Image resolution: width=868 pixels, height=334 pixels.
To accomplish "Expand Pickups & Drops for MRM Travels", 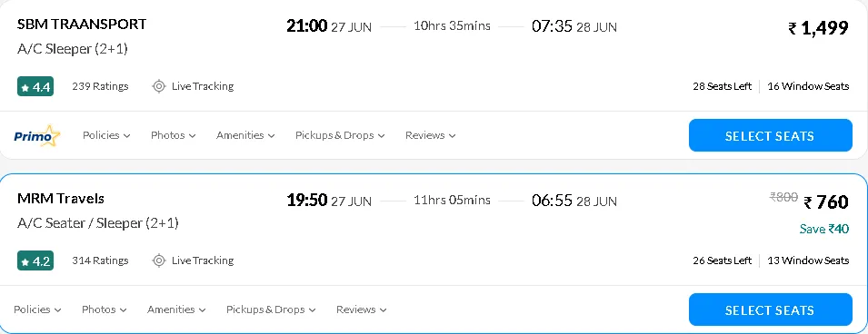I will click(271, 309).
